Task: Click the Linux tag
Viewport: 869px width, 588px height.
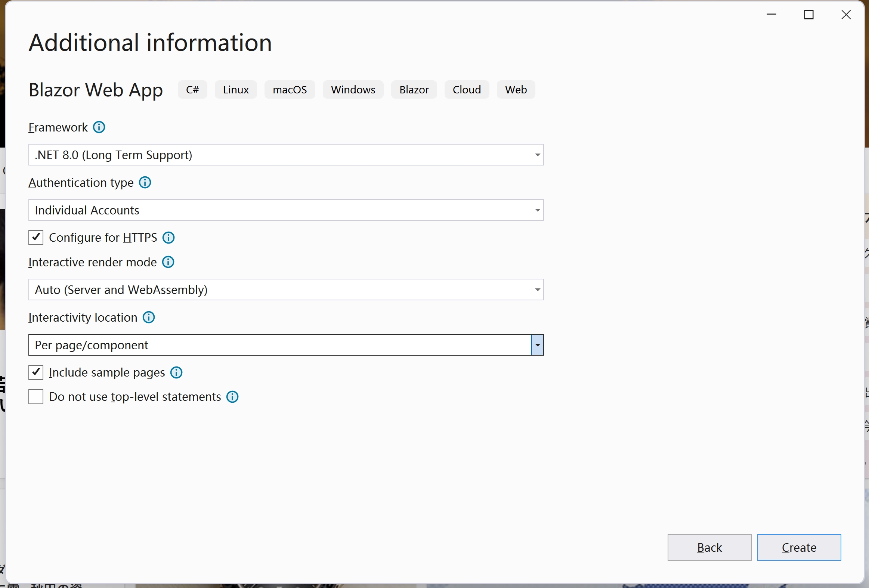Action: point(236,90)
